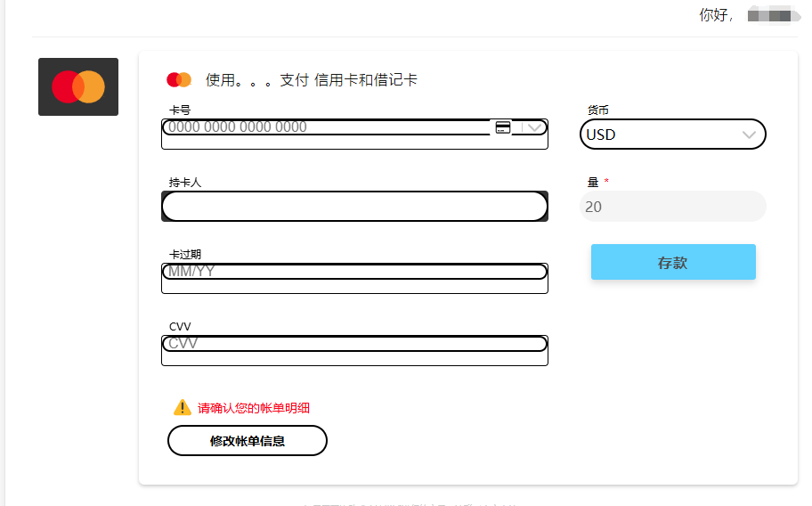Viewport: 812px width, 506px height.
Task: Click the 货币 currency label
Action: pyautogui.click(x=598, y=110)
